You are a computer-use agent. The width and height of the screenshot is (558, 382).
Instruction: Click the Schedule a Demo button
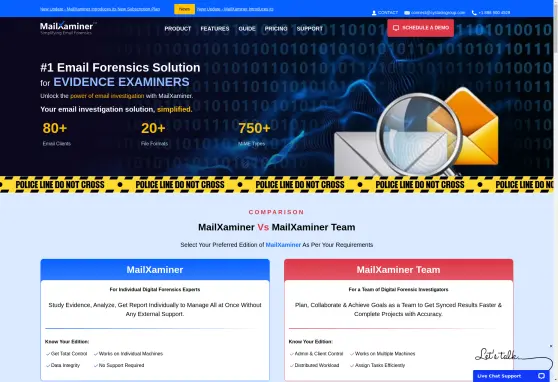pyautogui.click(x=421, y=28)
